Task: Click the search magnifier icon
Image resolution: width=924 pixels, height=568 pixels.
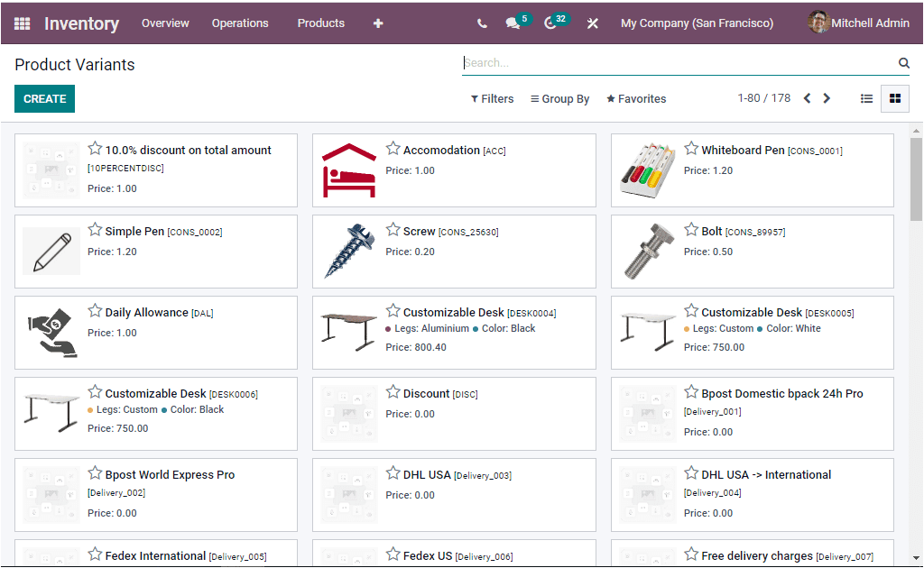Action: click(x=903, y=63)
